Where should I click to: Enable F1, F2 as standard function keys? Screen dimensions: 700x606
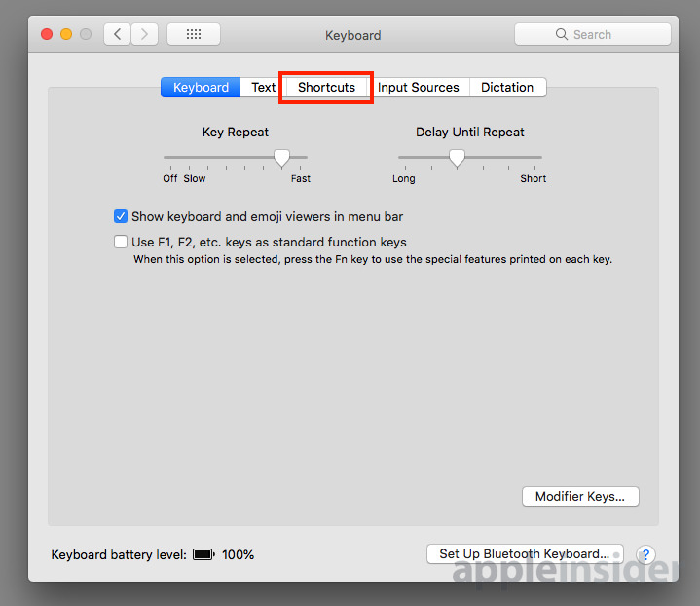121,242
